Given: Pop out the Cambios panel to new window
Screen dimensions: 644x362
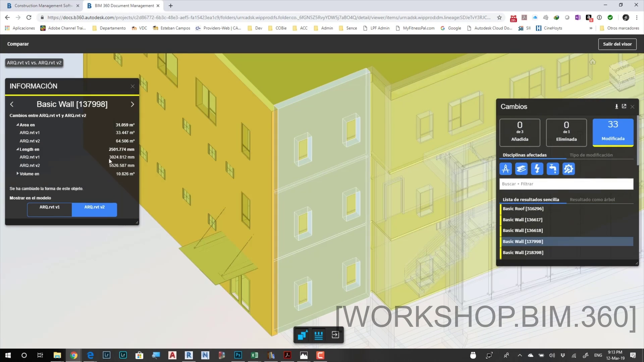Looking at the screenshot, I should pyautogui.click(x=624, y=106).
